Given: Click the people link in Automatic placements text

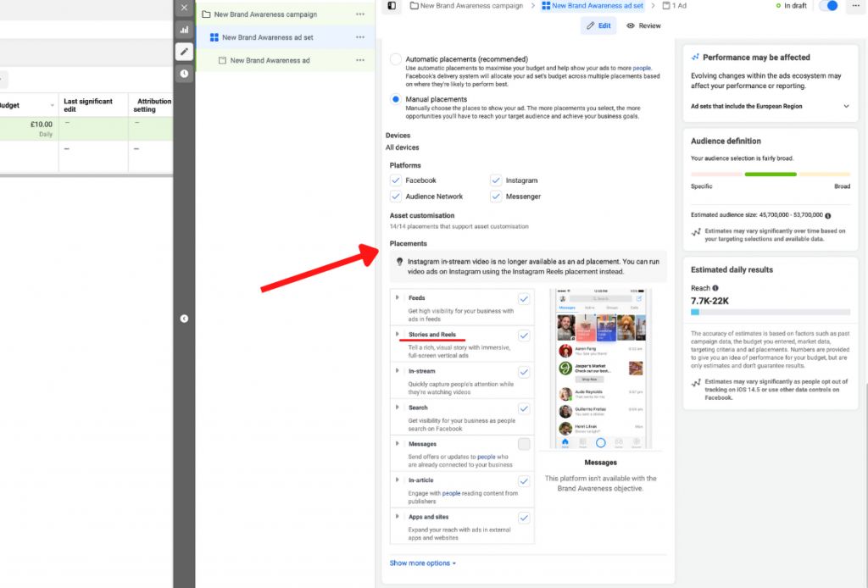Looking at the screenshot, I should pyautogui.click(x=642, y=68).
